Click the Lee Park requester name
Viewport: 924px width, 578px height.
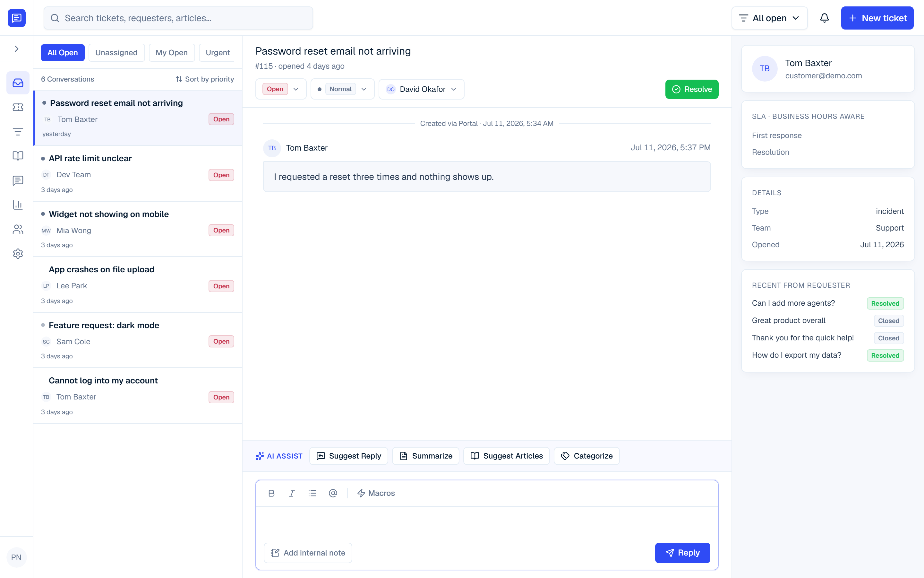click(72, 285)
